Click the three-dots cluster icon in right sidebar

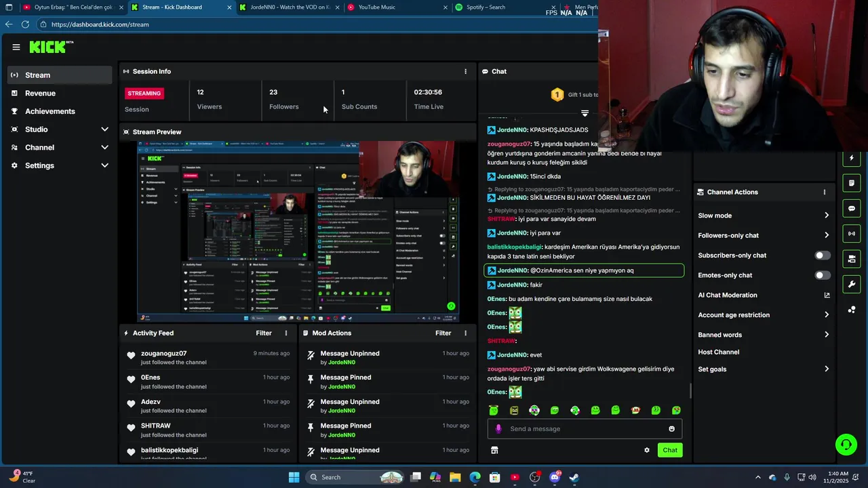coord(852,310)
